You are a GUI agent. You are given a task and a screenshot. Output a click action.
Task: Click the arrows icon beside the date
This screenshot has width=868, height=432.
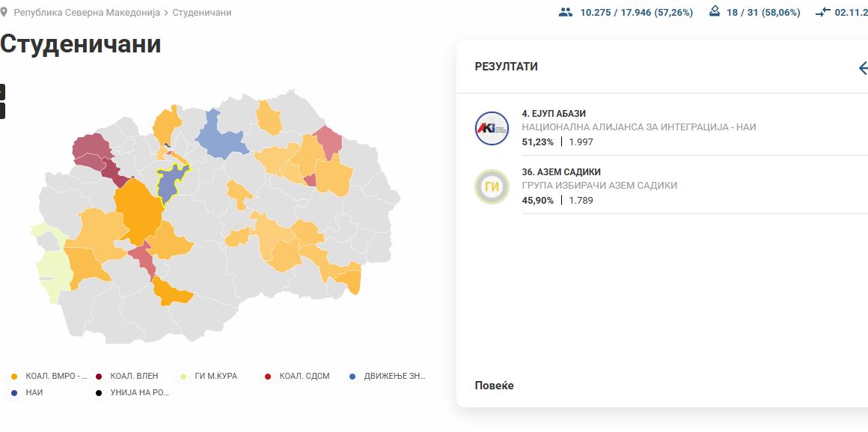pyautogui.click(x=822, y=13)
